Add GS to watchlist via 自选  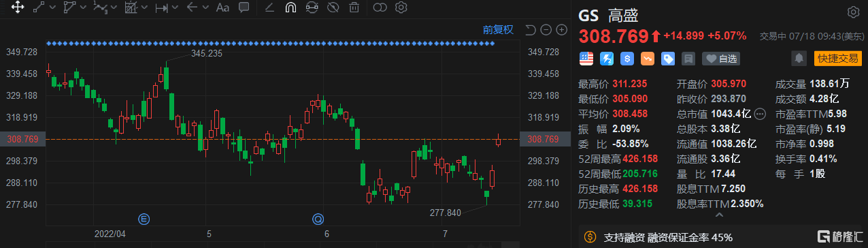click(721, 59)
